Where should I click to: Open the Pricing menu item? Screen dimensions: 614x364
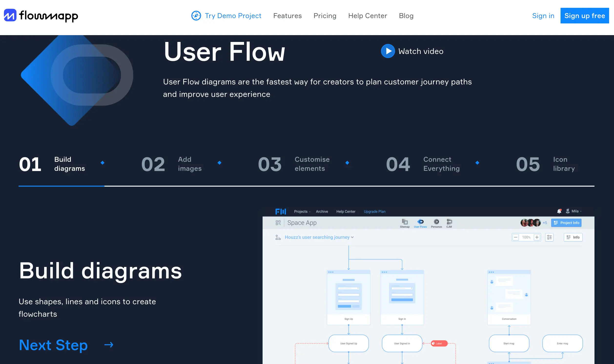[325, 16]
